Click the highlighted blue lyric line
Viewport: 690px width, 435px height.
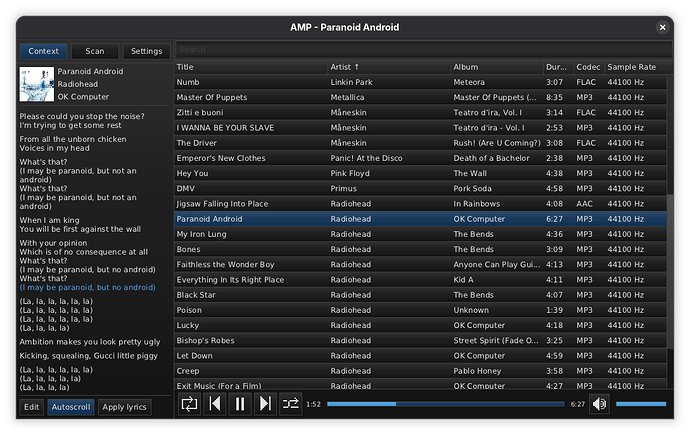pyautogui.click(x=88, y=287)
